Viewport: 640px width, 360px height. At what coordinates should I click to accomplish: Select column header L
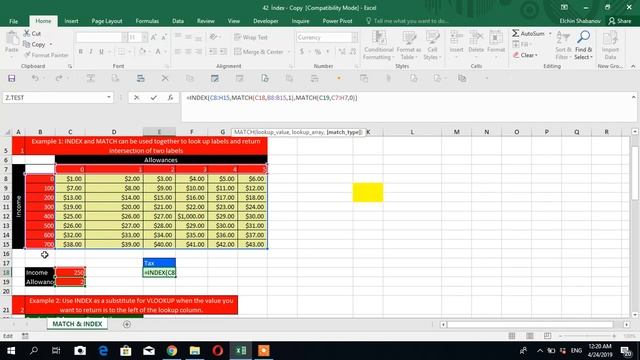[412, 132]
